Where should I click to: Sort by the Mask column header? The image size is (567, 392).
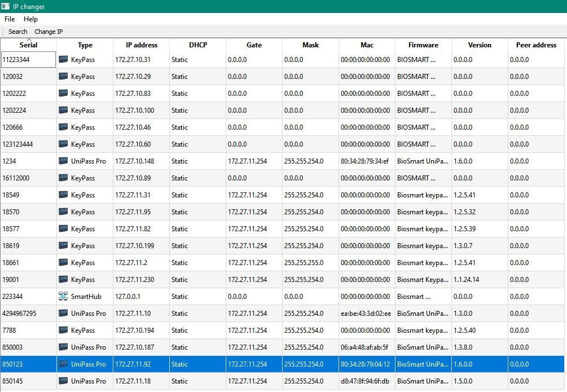[311, 45]
